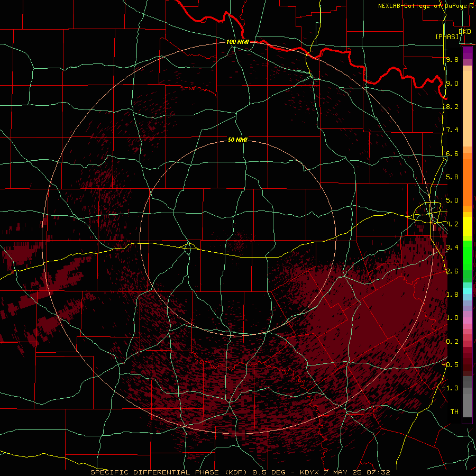Click the yellow segment of the color bar
This screenshot has width=476, height=476.
[467, 226]
